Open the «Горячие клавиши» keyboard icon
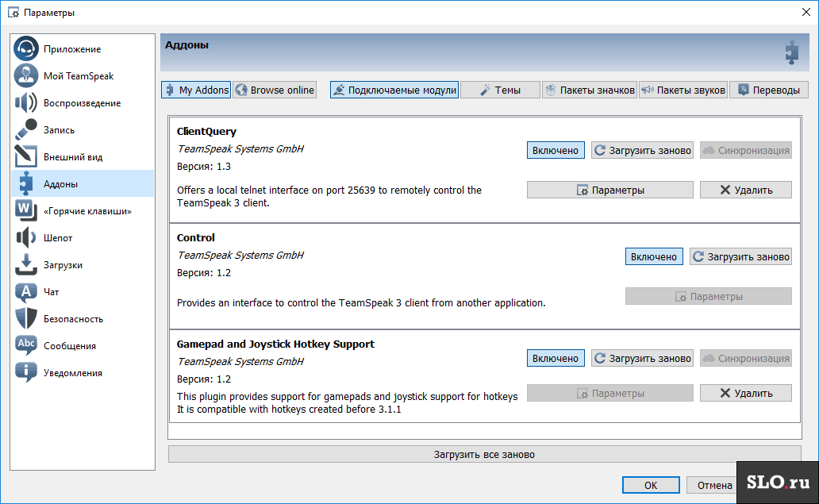The height and width of the screenshot is (504, 819). 26,211
